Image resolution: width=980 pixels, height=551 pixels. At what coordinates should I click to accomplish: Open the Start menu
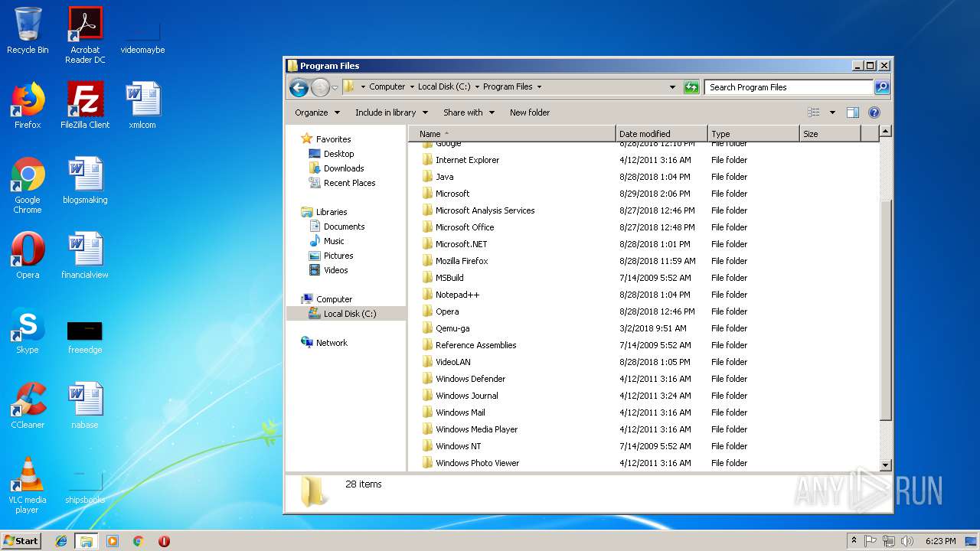[21, 541]
